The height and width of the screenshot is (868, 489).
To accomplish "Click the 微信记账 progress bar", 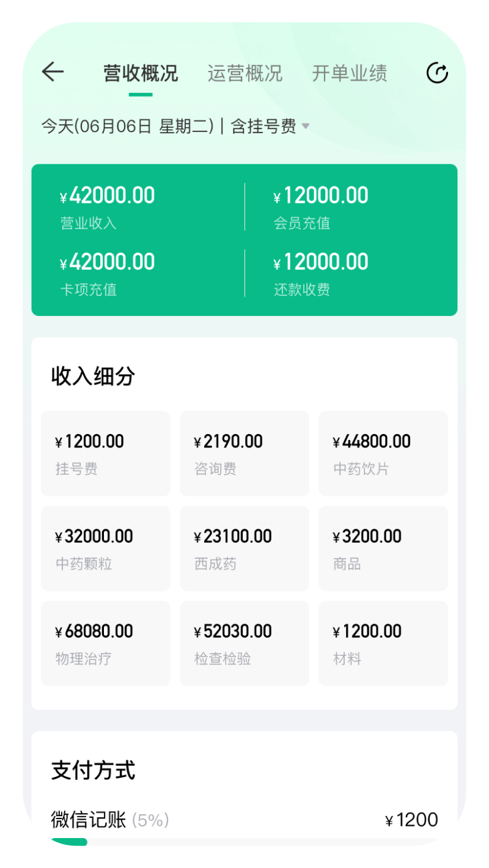I will point(244,842).
